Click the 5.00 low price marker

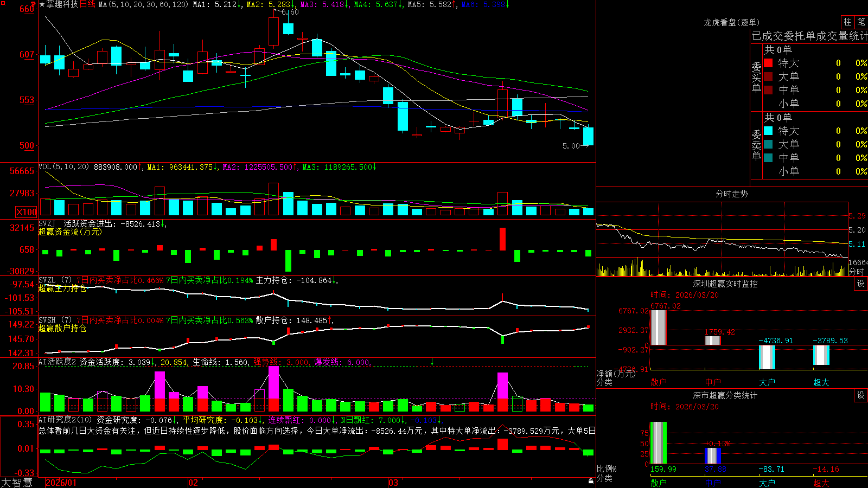pos(571,146)
